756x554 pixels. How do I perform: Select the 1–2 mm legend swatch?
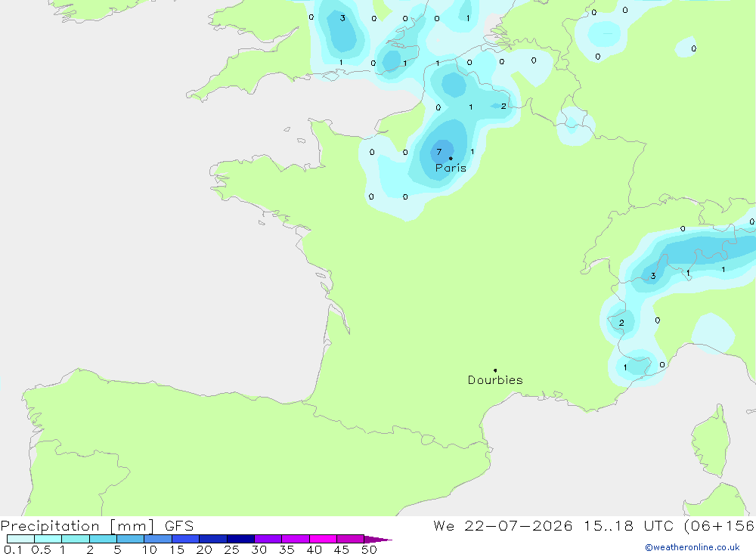point(75,539)
